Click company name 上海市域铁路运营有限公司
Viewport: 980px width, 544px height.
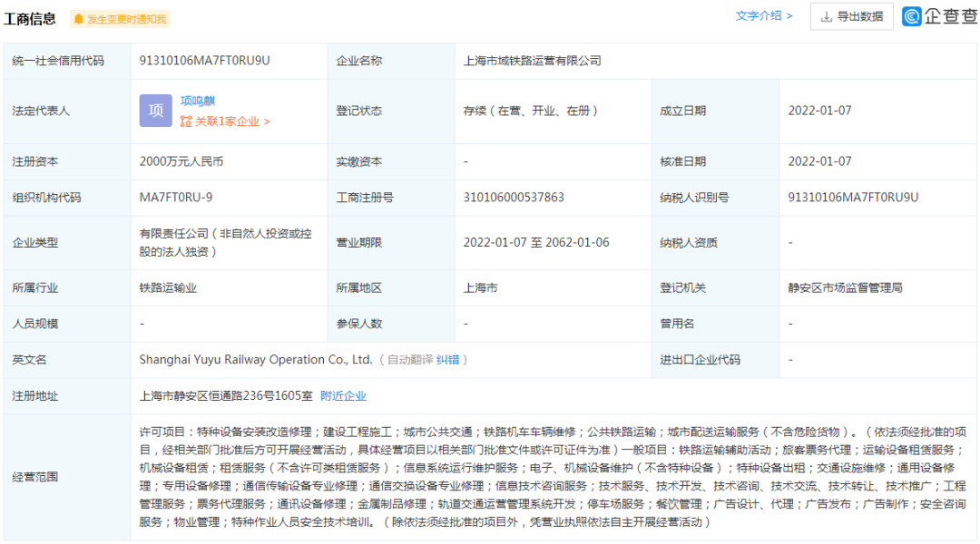coord(532,61)
